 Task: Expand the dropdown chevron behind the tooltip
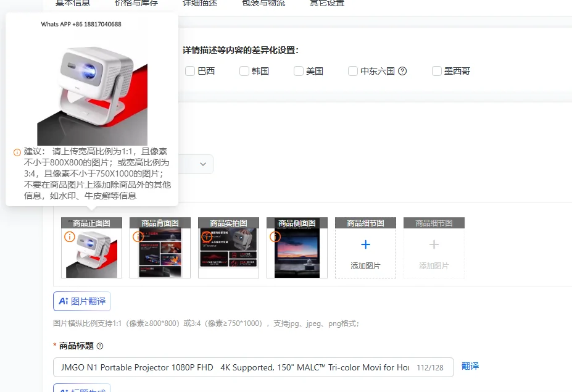click(x=203, y=164)
